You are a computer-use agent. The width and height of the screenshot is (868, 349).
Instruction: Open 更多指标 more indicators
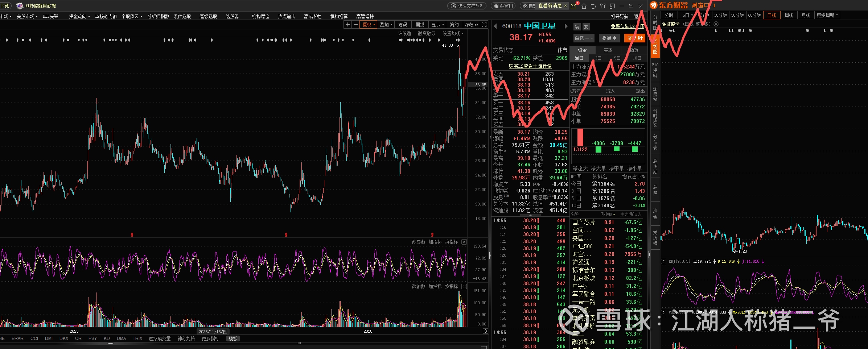[210, 338]
